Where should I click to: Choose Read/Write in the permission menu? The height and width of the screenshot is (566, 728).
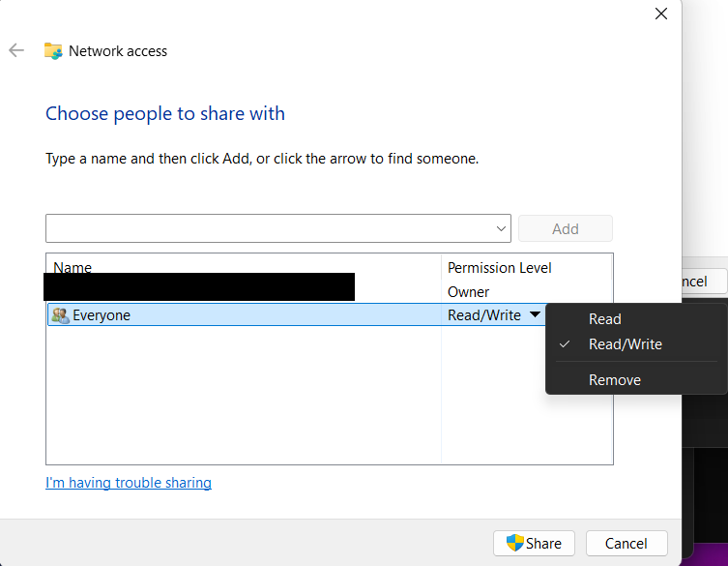point(625,344)
